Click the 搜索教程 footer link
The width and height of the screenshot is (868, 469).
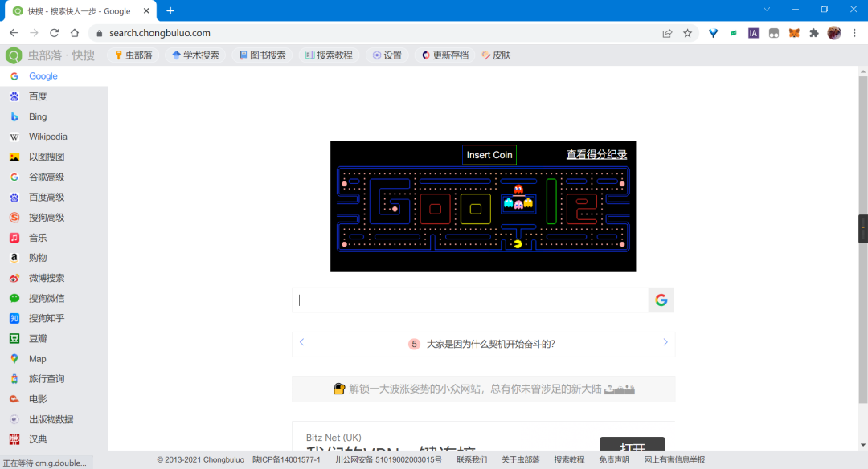pyautogui.click(x=569, y=460)
